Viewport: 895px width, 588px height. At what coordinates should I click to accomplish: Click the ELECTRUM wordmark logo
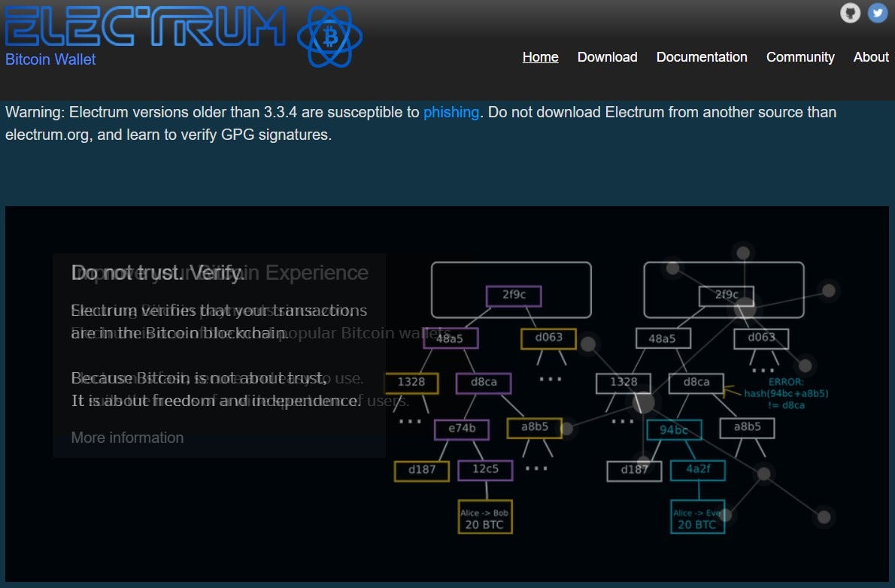(146, 26)
